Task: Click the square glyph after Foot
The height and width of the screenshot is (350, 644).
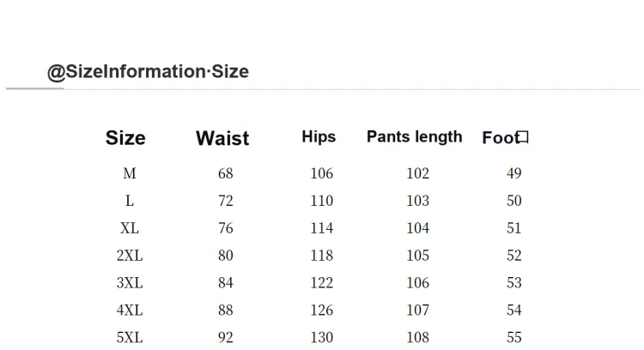Action: tap(523, 137)
